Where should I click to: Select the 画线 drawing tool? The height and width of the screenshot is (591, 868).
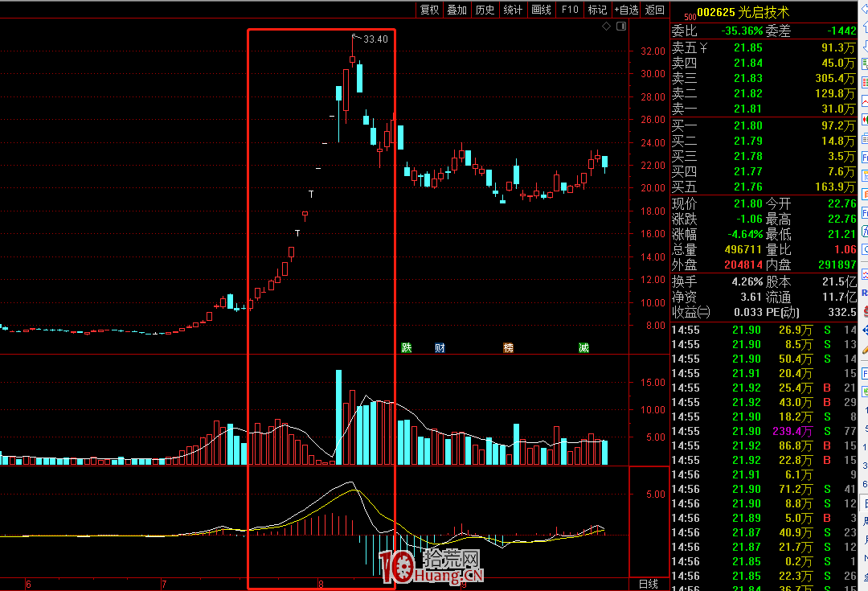click(x=542, y=10)
